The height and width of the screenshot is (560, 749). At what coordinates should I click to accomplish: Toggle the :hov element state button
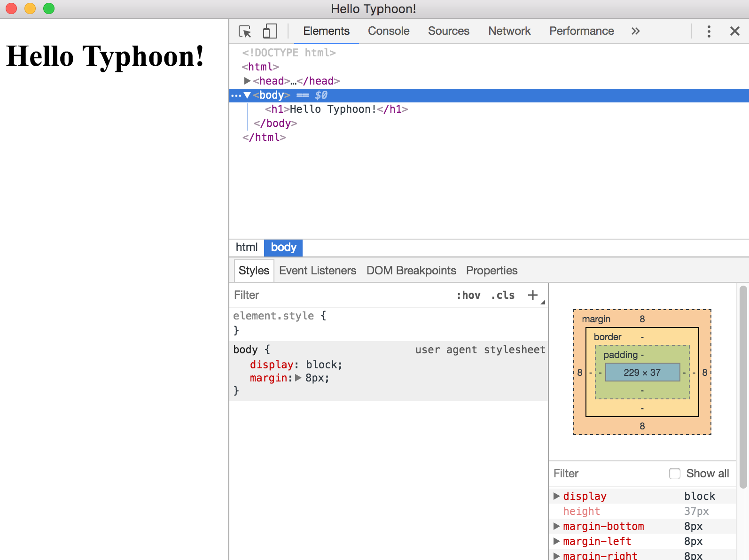click(x=468, y=295)
